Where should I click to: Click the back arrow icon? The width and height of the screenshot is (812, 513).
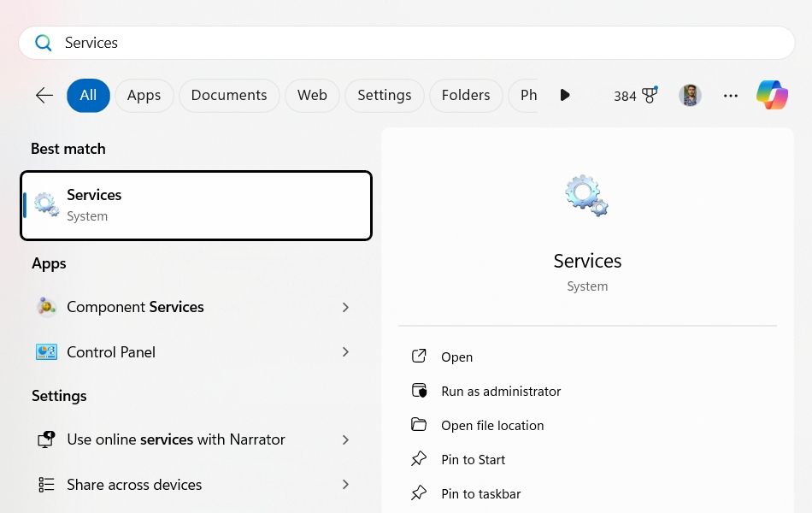point(44,96)
